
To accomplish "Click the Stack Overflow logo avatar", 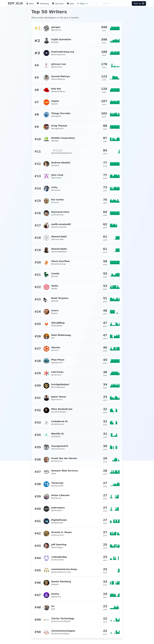I will [46, 263].
